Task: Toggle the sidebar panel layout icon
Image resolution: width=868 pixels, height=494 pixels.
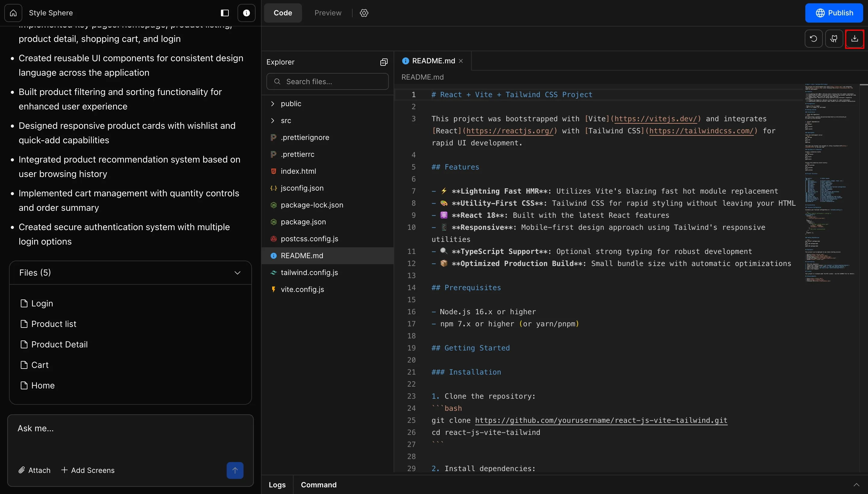Action: (225, 13)
